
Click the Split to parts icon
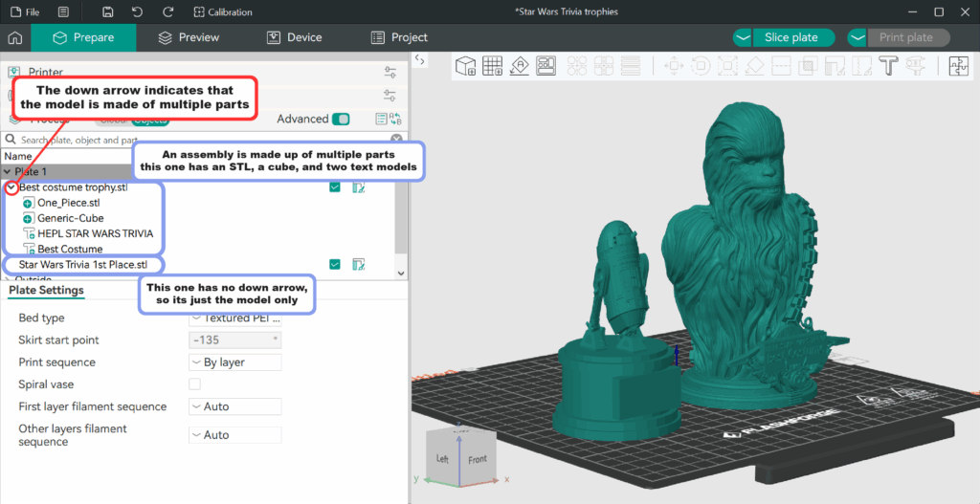pos(604,66)
